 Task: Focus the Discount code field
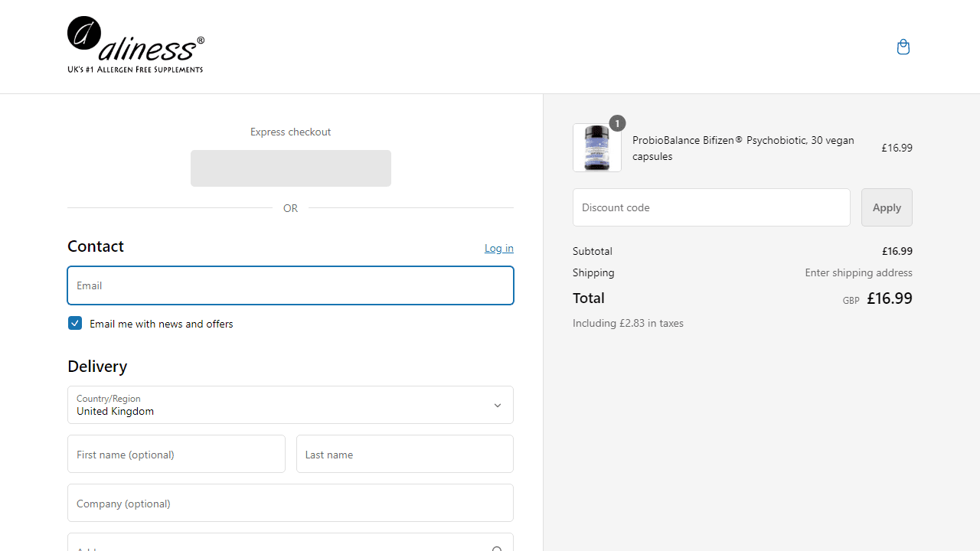coord(711,207)
